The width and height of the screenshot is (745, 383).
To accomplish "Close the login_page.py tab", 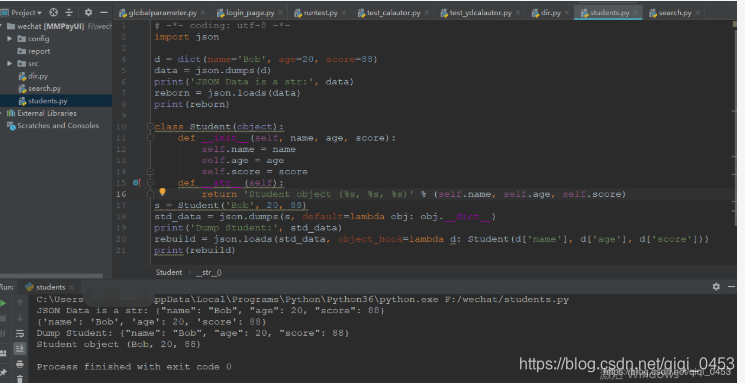I will click(x=281, y=13).
